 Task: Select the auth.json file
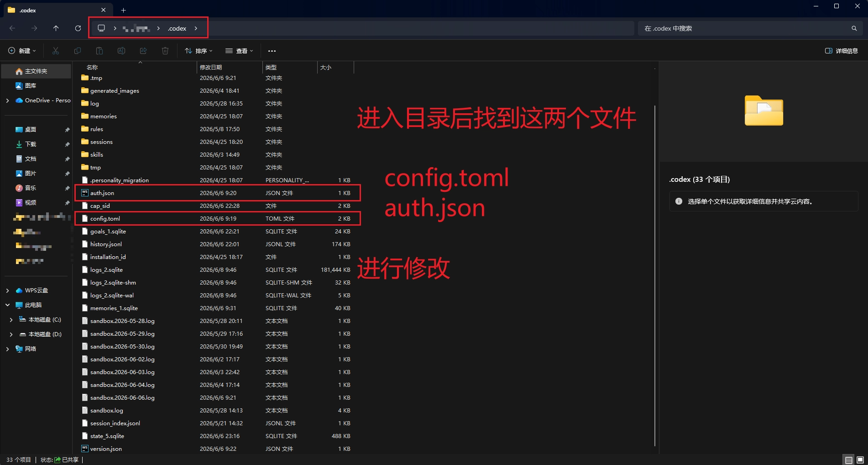pyautogui.click(x=217, y=193)
